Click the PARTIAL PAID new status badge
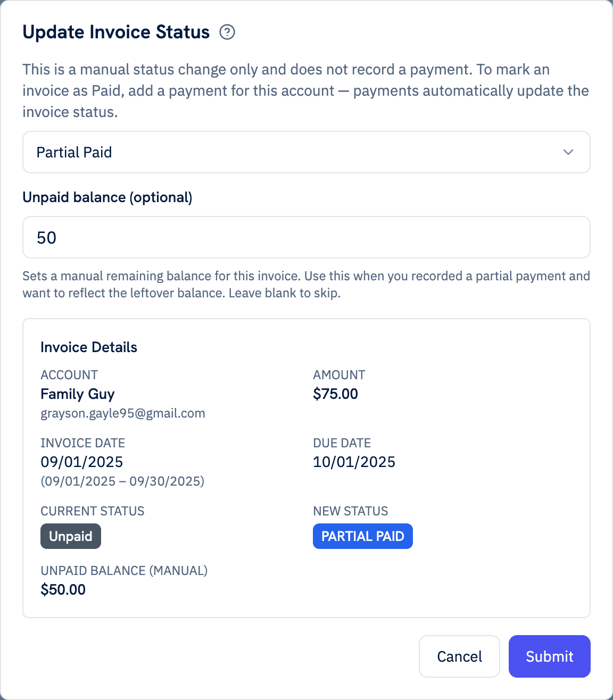613x700 pixels. (362, 536)
